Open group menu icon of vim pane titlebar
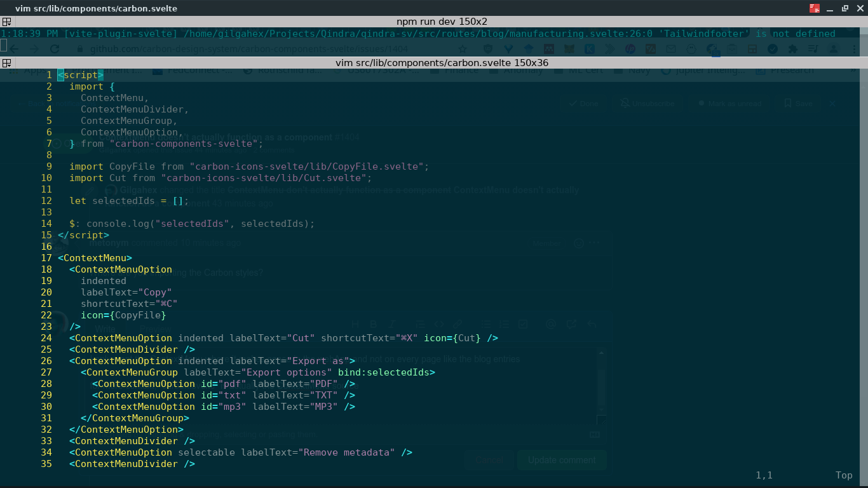Image resolution: width=868 pixels, height=488 pixels. pos(6,63)
